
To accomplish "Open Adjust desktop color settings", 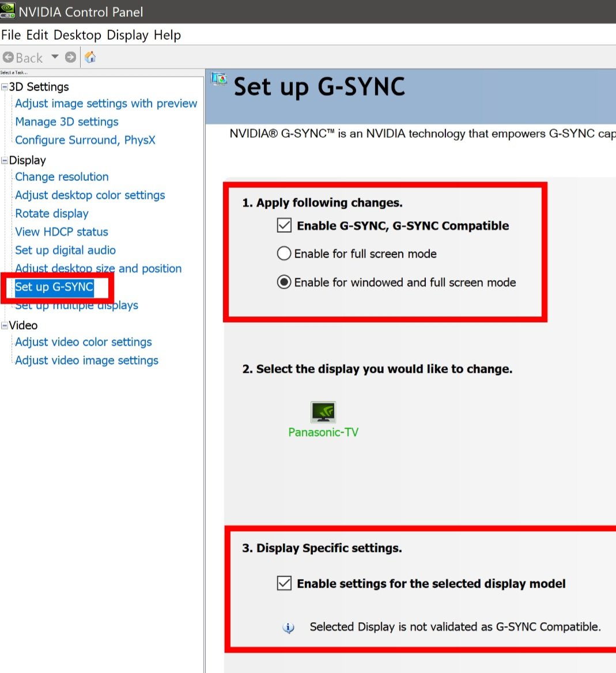I will [90, 195].
